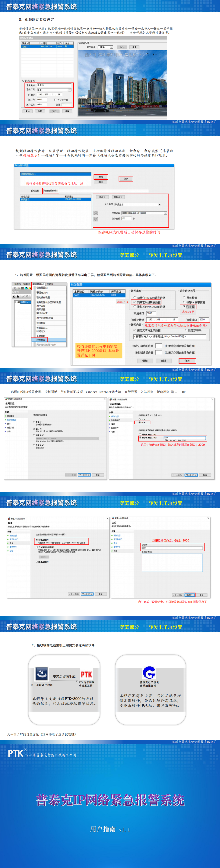The width and height of the screenshot is (220, 868).
Task: Click the rule 描述 text area
Action: click(172, 562)
